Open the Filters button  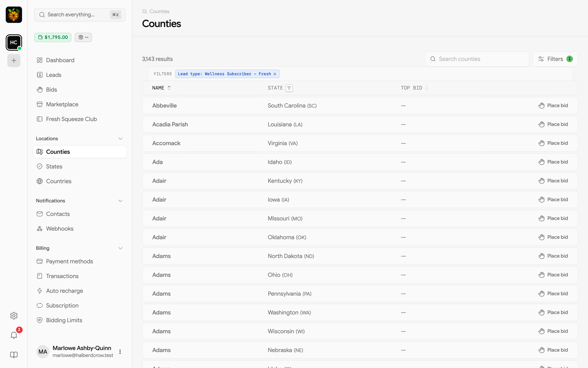tap(555, 59)
